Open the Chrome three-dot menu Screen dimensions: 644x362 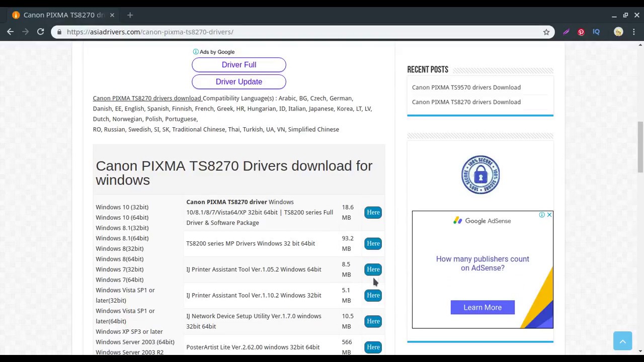click(634, 32)
